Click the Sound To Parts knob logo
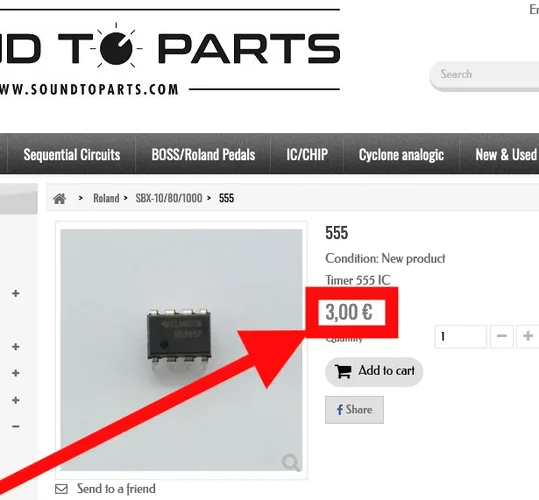 pyautogui.click(x=116, y=48)
